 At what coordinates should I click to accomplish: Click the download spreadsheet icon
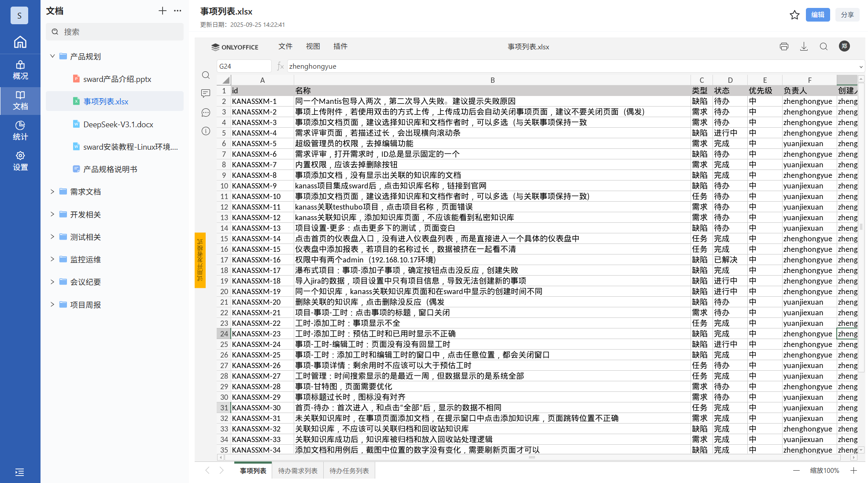(x=804, y=47)
